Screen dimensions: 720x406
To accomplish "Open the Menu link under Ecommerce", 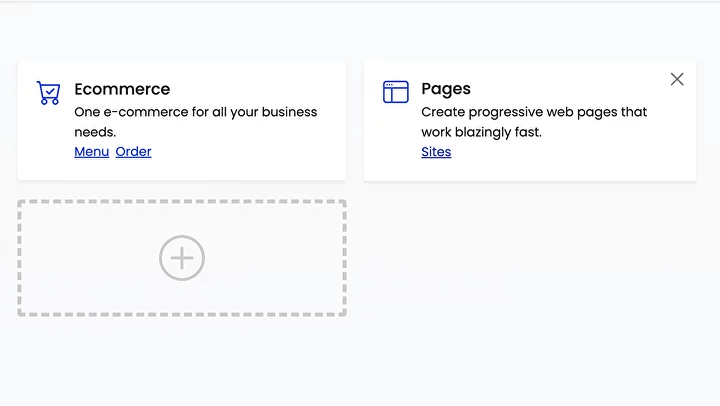I will click(x=92, y=152).
